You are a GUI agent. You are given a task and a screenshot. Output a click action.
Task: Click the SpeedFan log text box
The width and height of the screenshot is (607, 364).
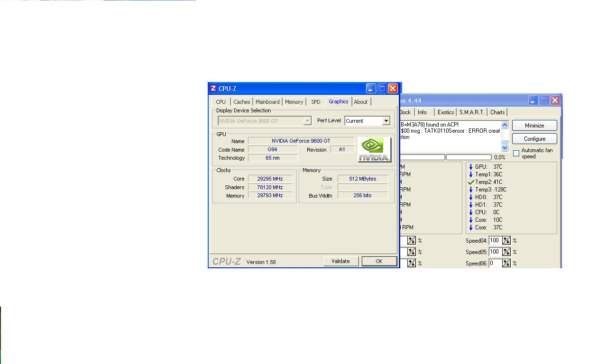tap(450, 136)
